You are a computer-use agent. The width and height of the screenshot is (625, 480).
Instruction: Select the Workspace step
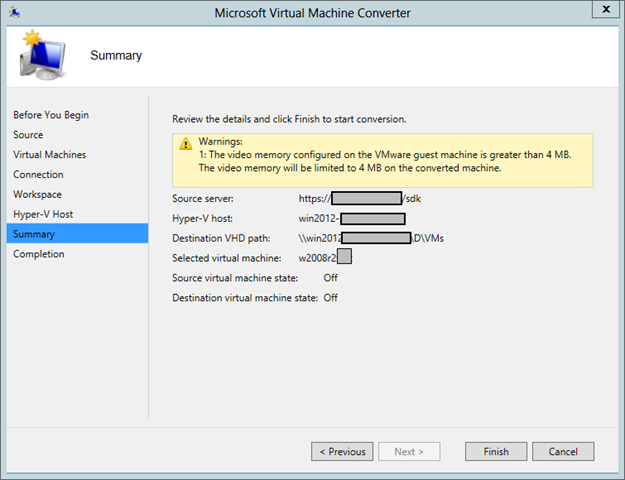(37, 195)
